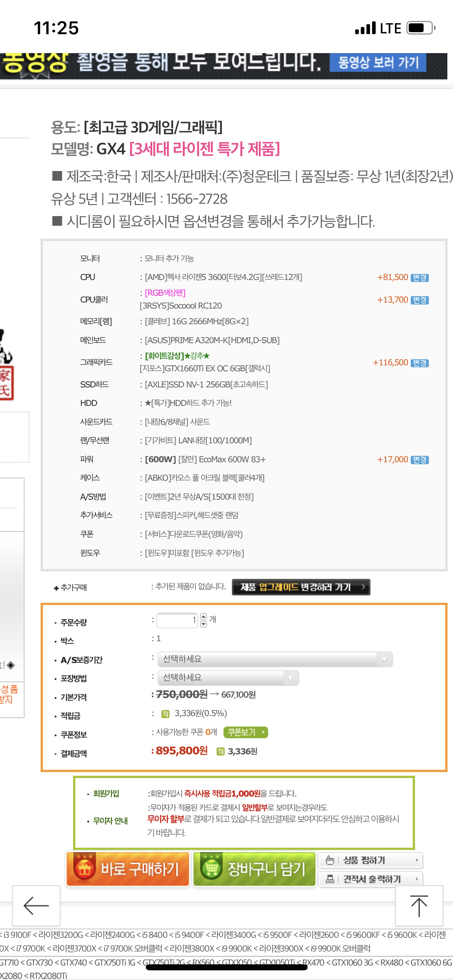The image size is (453, 980).
Task: Tap the '모니터 추가 가능' monitor text
Action: (169, 259)
